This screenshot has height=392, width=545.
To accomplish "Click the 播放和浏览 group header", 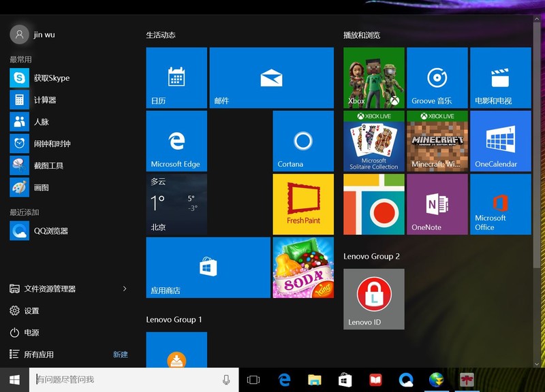I will click(x=362, y=35).
